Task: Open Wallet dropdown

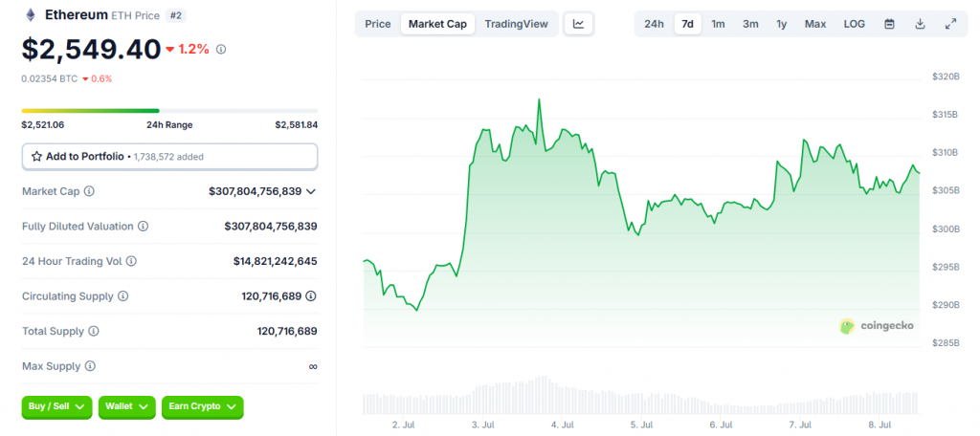Action: click(127, 406)
